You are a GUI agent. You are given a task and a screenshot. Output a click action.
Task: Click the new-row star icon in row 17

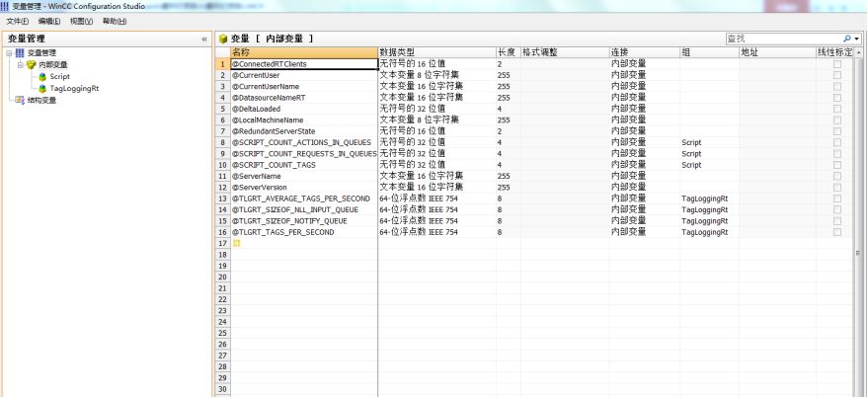pyautogui.click(x=236, y=244)
